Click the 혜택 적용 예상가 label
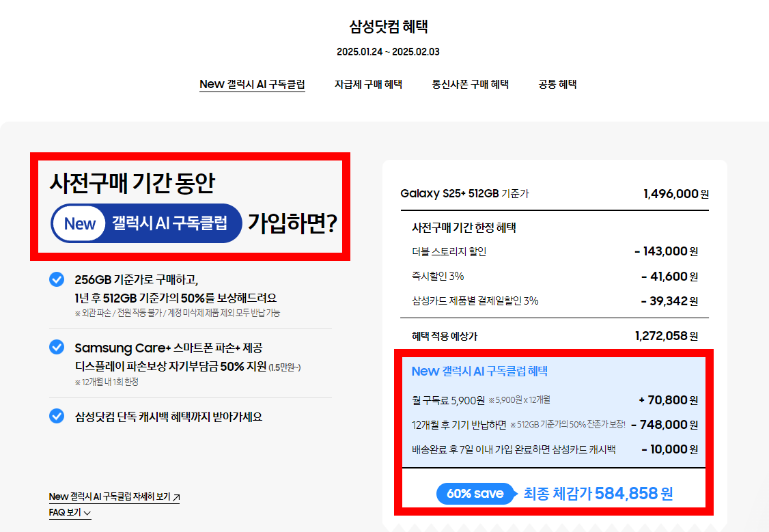Image resolution: width=769 pixels, height=532 pixels. tap(445, 337)
